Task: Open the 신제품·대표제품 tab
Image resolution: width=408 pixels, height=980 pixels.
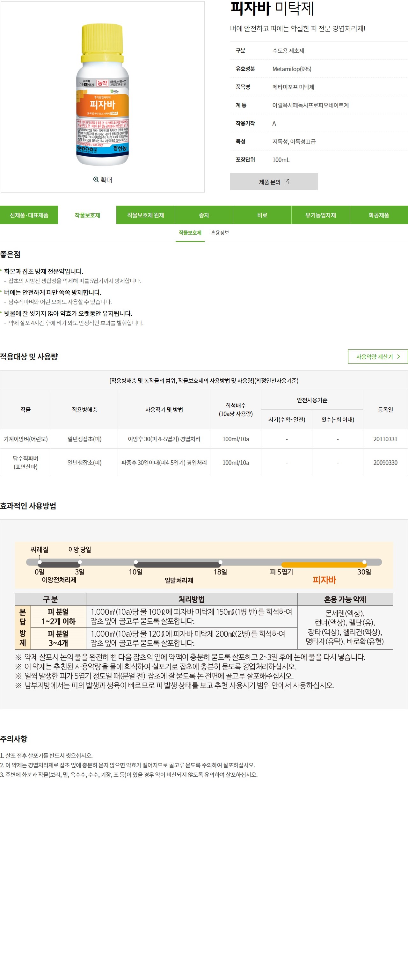Action: coord(29,215)
